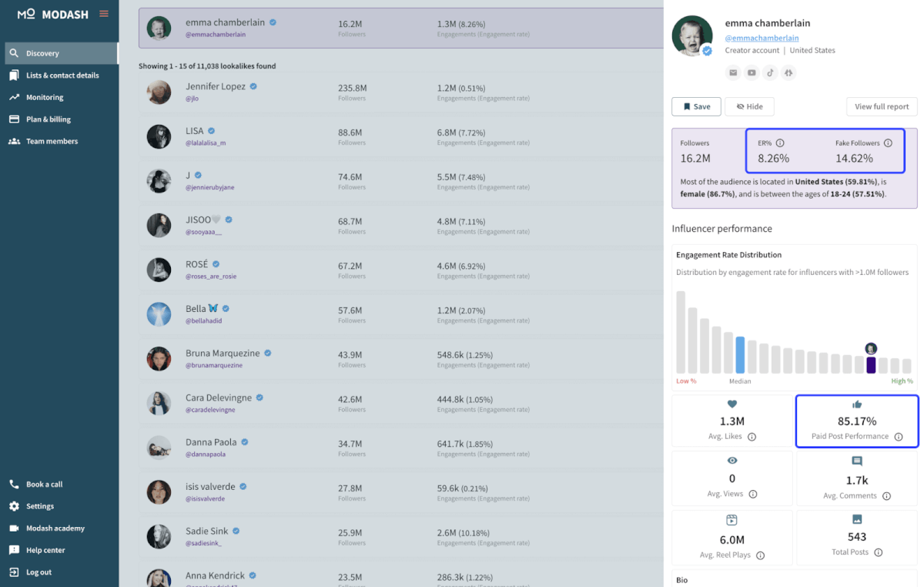Open emma chamberlain's TikTok icon
The width and height of the screenshot is (924, 587).
point(770,72)
